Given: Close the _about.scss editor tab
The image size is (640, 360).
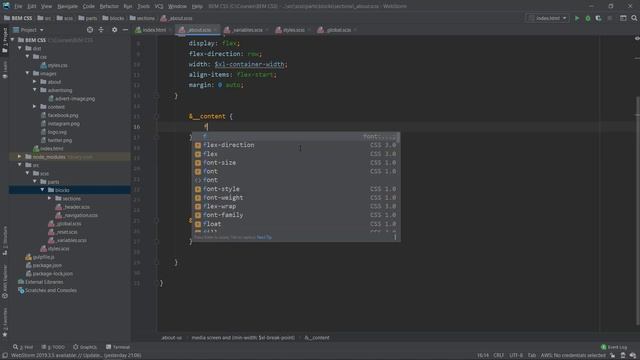Looking at the screenshot, I should pyautogui.click(x=216, y=30).
